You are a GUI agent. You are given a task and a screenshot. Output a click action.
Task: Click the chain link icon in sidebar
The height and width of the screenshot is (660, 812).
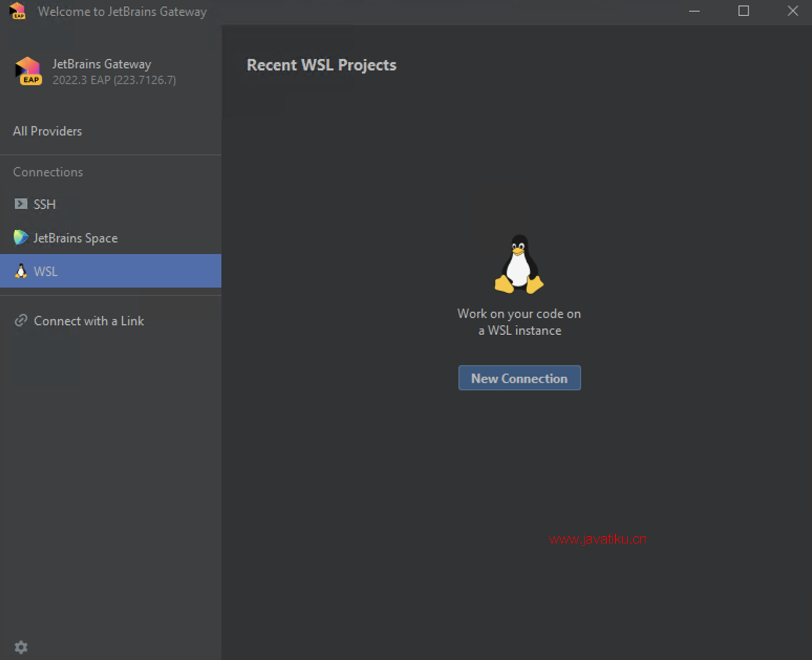(x=21, y=321)
